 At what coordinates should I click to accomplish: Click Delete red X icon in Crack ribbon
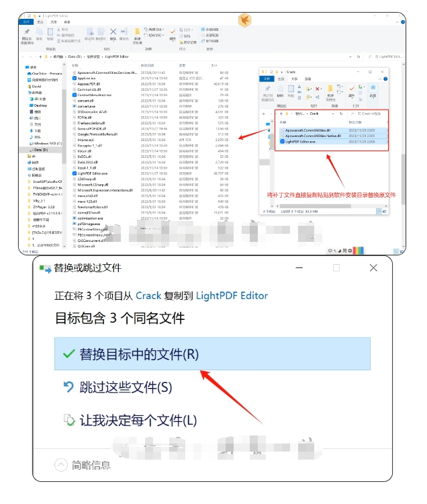point(317,89)
